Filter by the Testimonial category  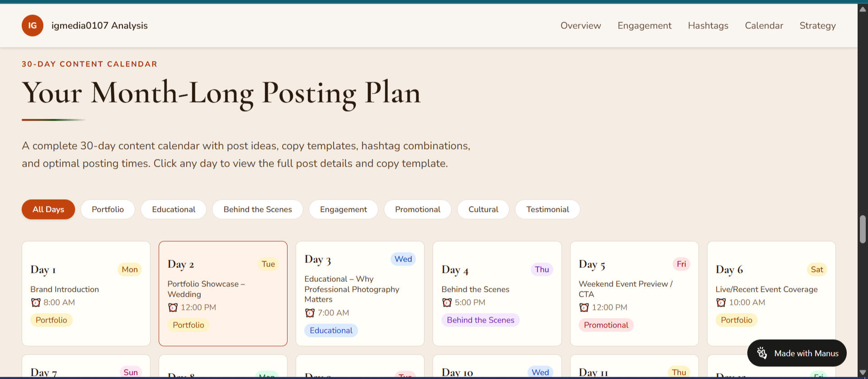pos(547,210)
